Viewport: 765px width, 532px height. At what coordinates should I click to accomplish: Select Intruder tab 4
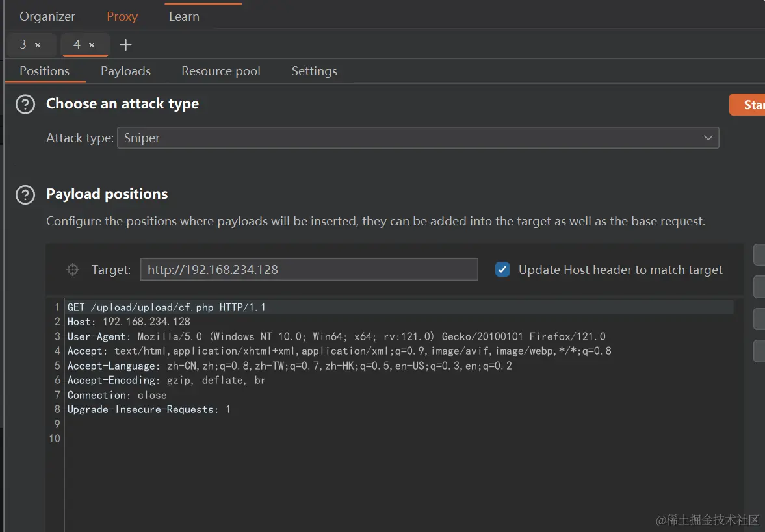77,44
